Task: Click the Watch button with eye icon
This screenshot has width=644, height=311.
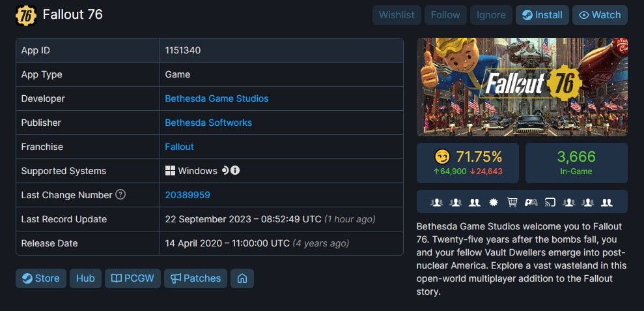Action: (x=600, y=15)
